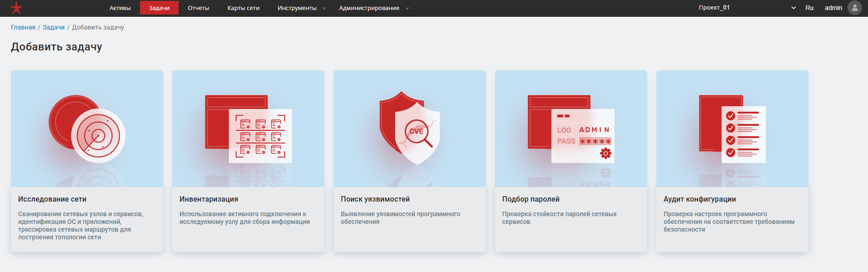Expand the project dropdown arrow
Image resolution: width=868 pixels, height=272 pixels.
coord(794,8)
